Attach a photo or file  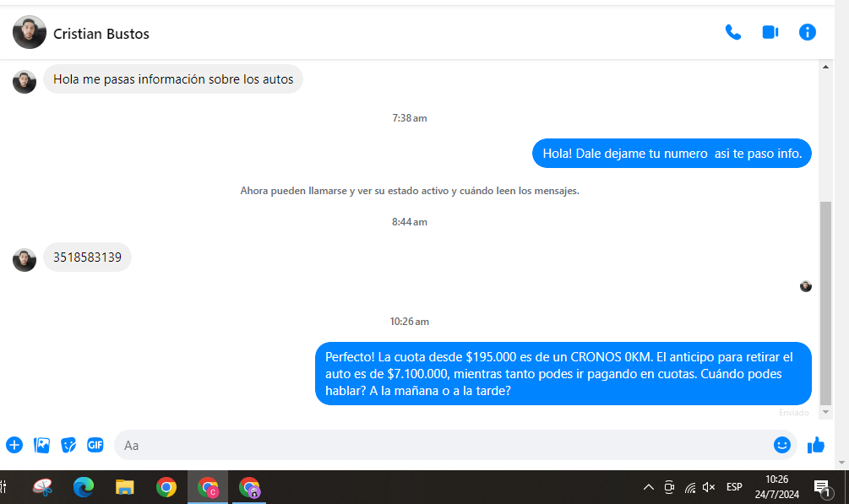pyautogui.click(x=41, y=445)
